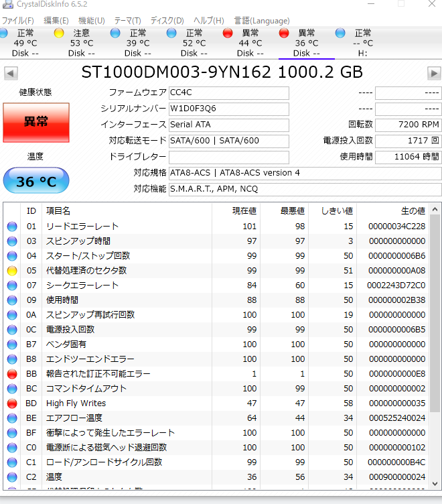Click the ファームウェア field showing CC4C

click(229, 93)
